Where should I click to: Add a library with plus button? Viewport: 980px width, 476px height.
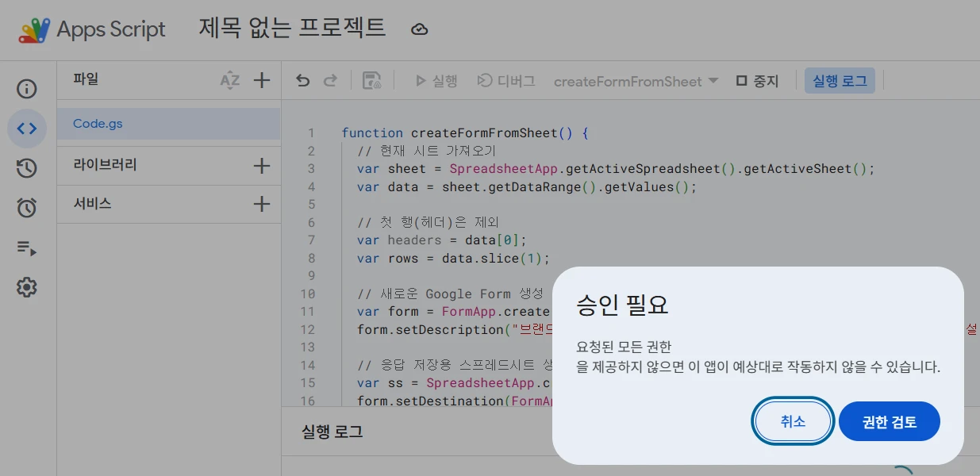click(262, 166)
